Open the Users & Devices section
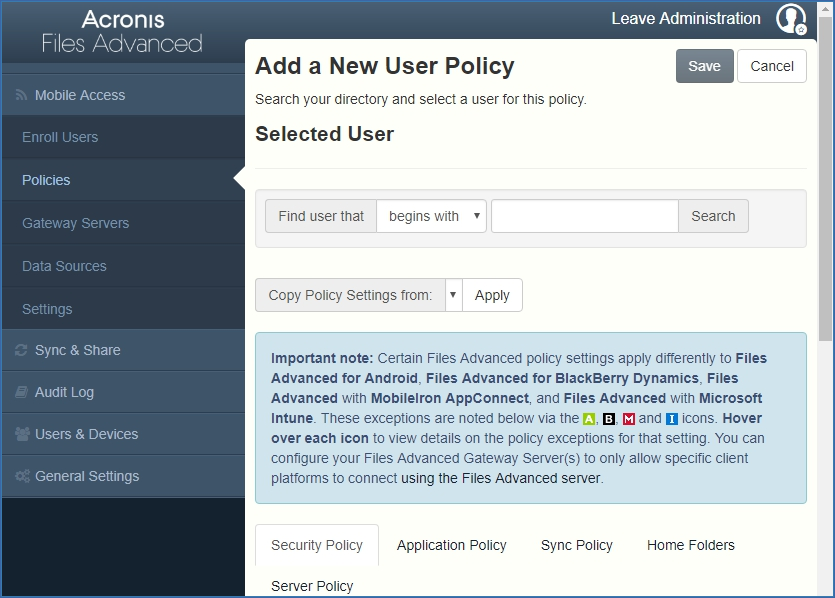Image resolution: width=835 pixels, height=598 pixels. coord(124,434)
